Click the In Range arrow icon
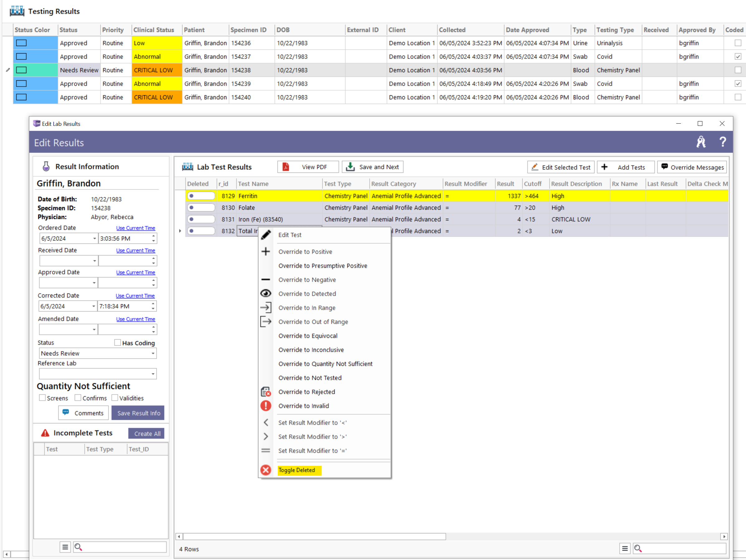This screenshot has height=560, width=746. [266, 307]
